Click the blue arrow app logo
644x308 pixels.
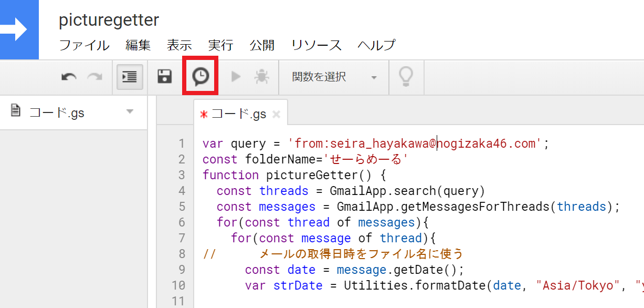coord(19,29)
